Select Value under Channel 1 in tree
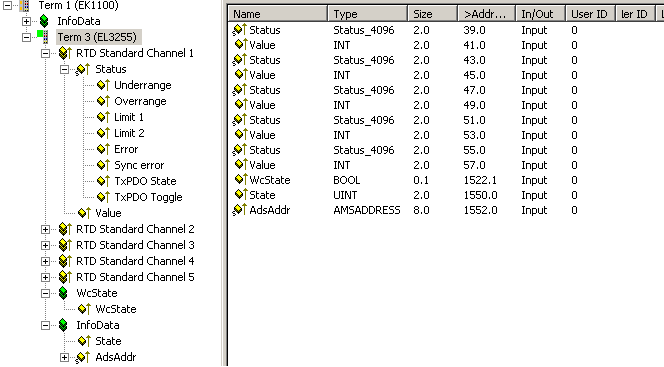 coord(108,213)
